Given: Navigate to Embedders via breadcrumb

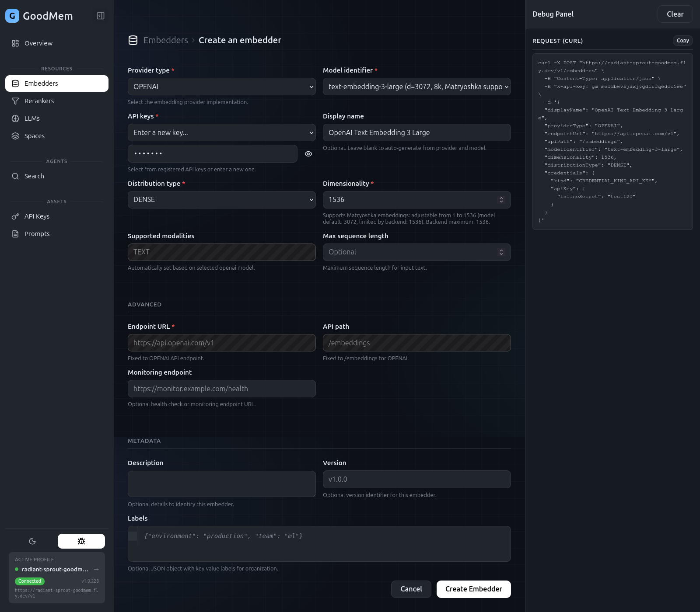Looking at the screenshot, I should (166, 40).
